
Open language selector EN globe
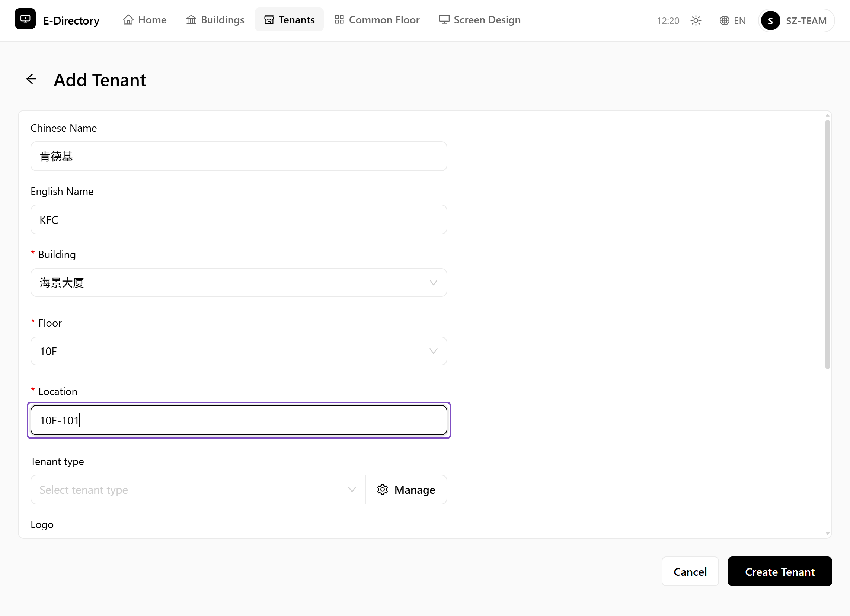coord(733,20)
